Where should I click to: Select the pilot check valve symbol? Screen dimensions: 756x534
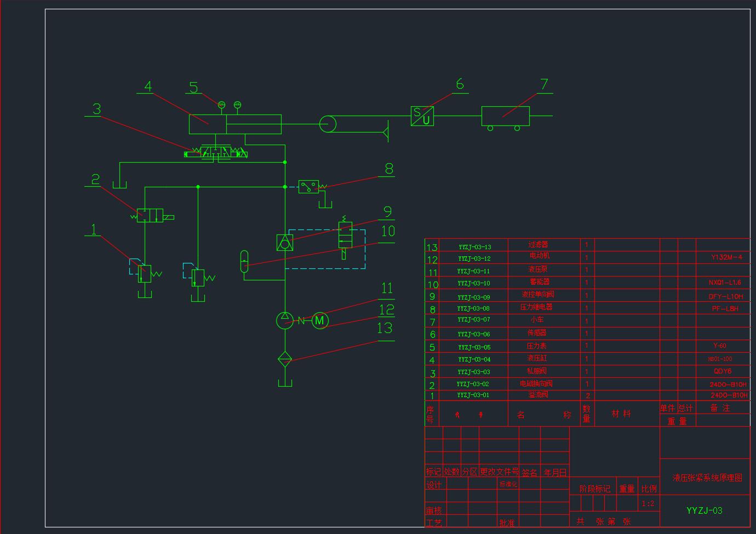click(x=285, y=243)
